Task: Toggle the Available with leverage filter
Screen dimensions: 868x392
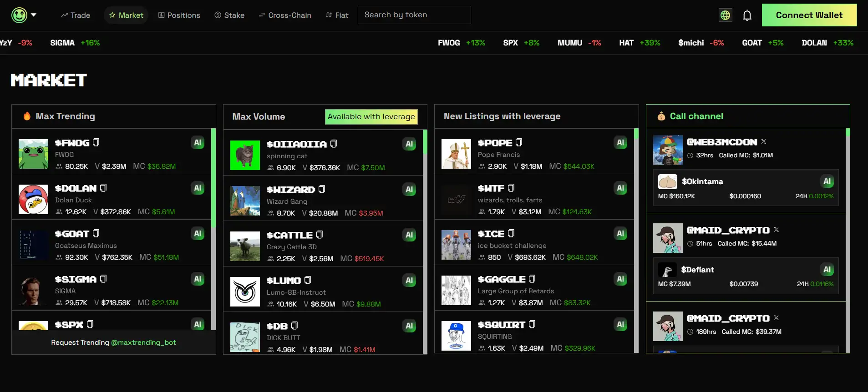Action: pyautogui.click(x=371, y=116)
